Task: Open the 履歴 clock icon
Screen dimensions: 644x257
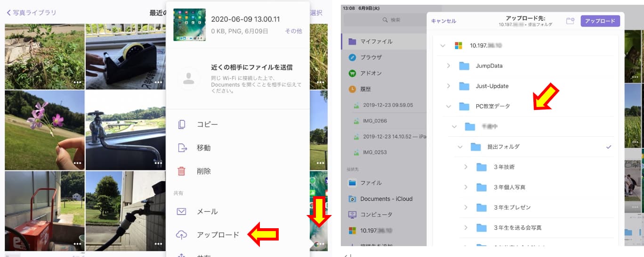Action: pos(352,89)
